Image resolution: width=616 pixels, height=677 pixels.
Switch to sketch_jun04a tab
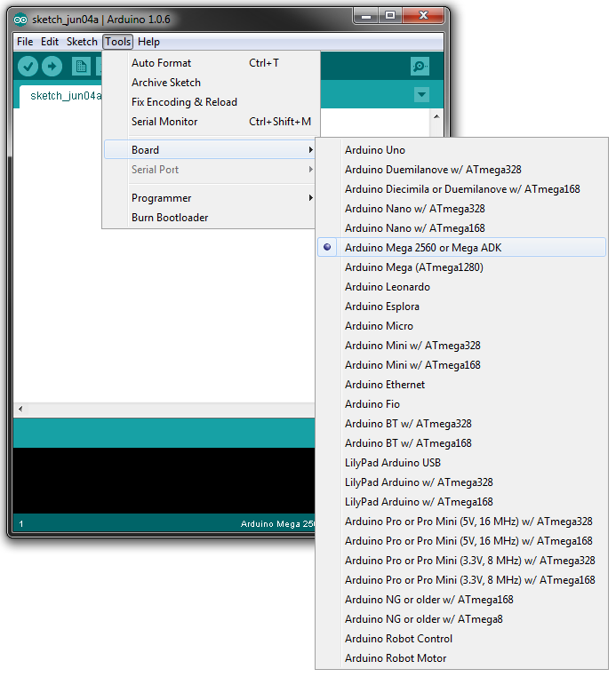click(61, 96)
